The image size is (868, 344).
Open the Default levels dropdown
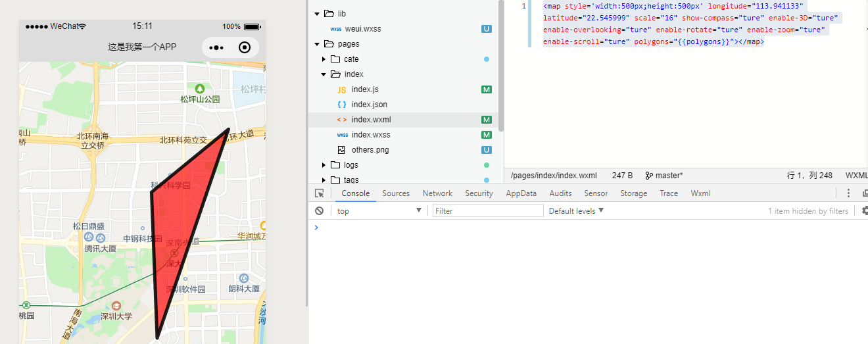click(x=576, y=211)
